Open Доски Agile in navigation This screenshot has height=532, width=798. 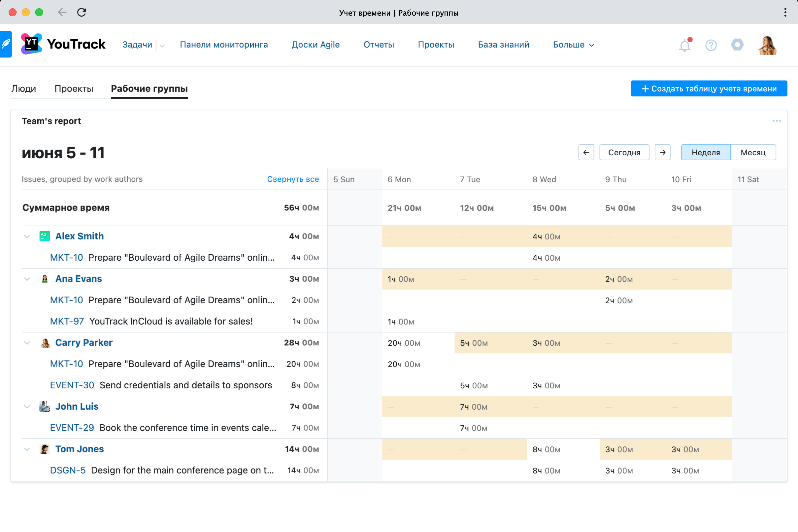point(316,45)
